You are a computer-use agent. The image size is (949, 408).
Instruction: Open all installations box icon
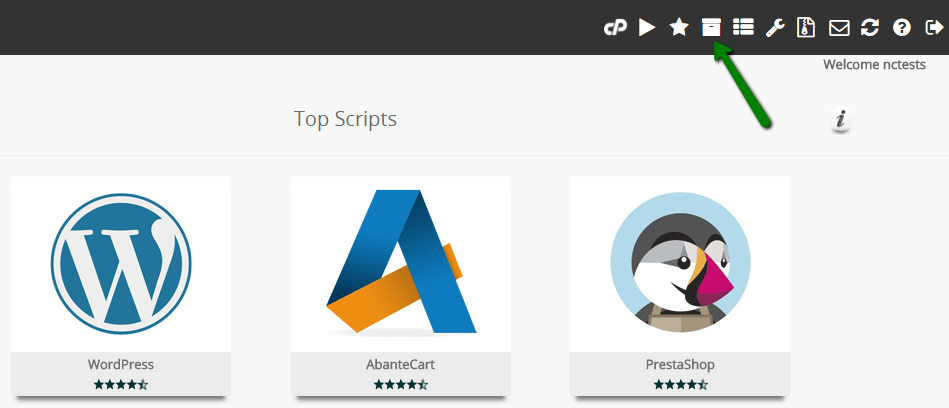711,28
